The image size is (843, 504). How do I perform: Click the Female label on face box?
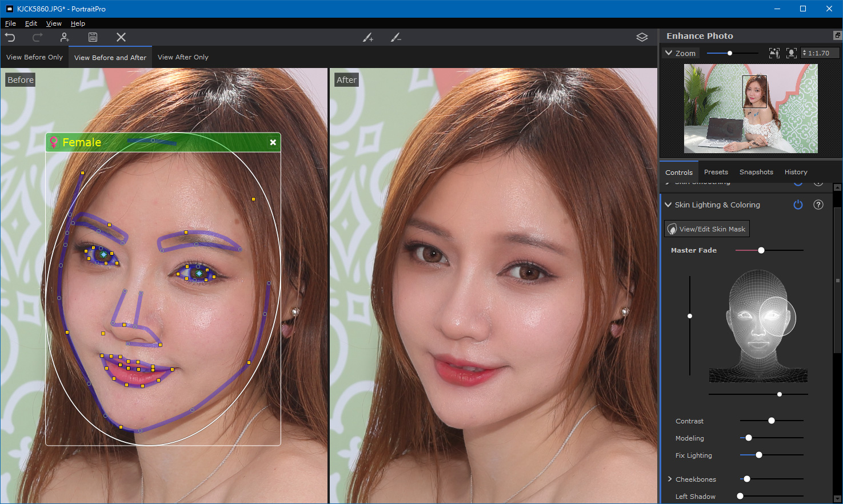[x=82, y=142]
